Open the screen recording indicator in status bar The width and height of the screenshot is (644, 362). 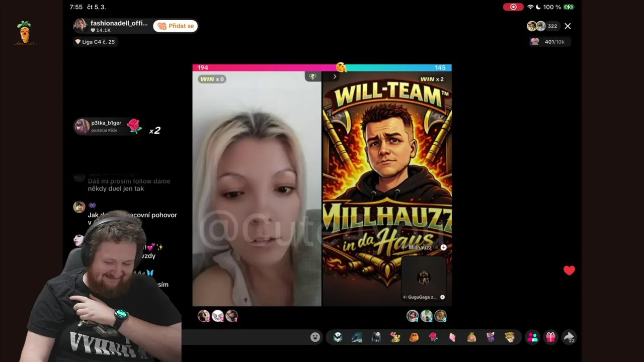(513, 7)
